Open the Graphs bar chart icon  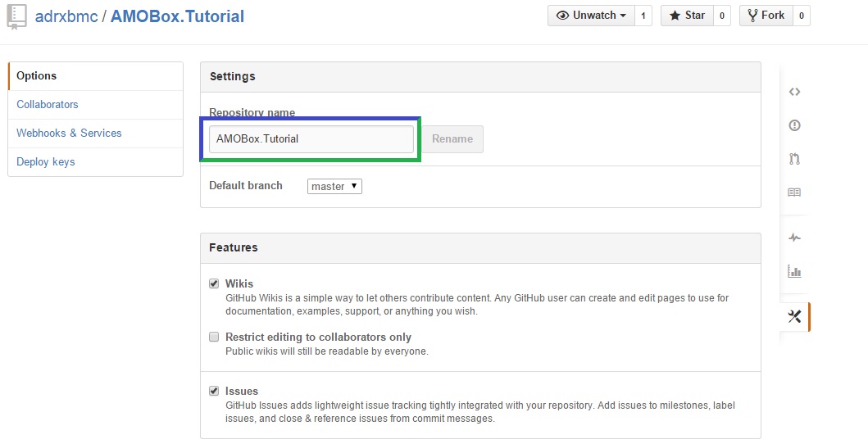[794, 271]
